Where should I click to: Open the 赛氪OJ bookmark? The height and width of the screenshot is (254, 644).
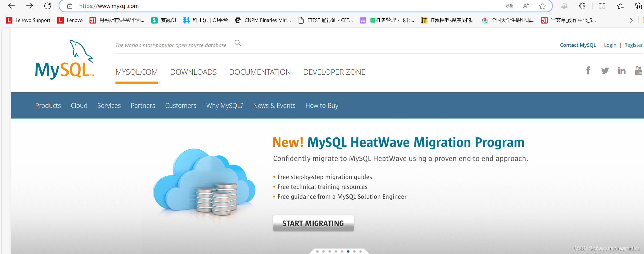pyautogui.click(x=164, y=20)
